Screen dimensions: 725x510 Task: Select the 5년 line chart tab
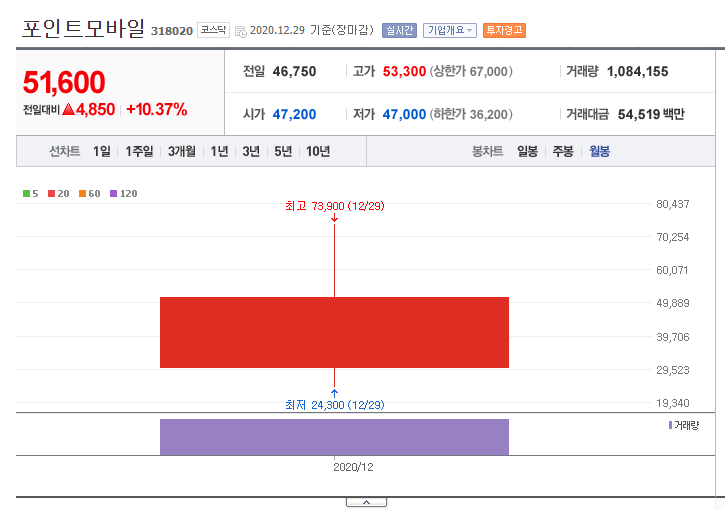coord(283,151)
